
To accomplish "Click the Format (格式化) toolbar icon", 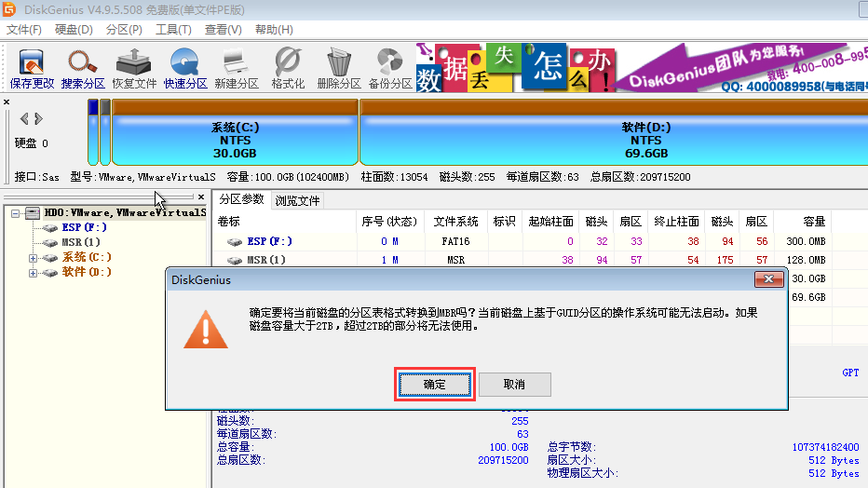I will coord(288,68).
